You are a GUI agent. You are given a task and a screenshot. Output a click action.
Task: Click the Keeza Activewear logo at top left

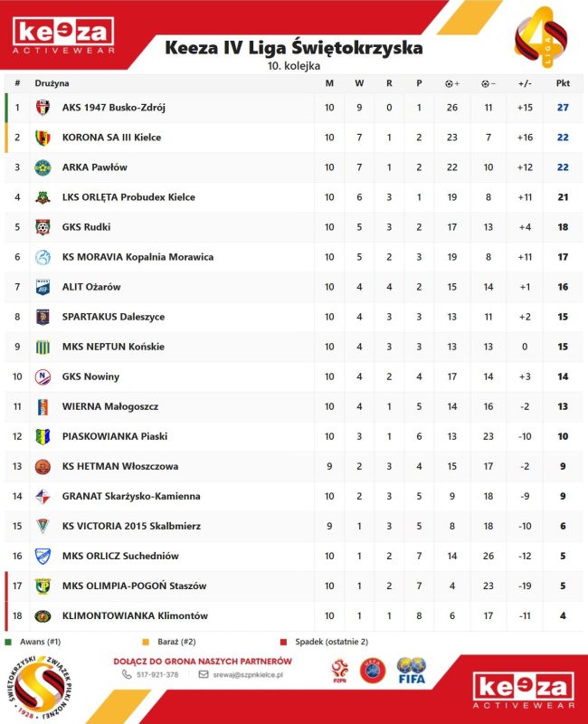pos(62,35)
